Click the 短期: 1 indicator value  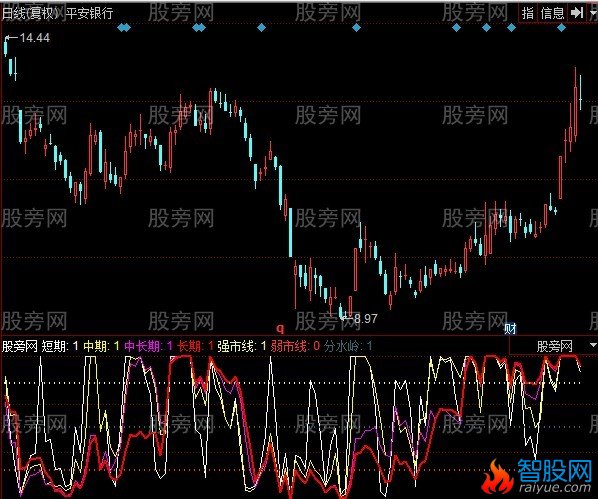click(x=60, y=346)
